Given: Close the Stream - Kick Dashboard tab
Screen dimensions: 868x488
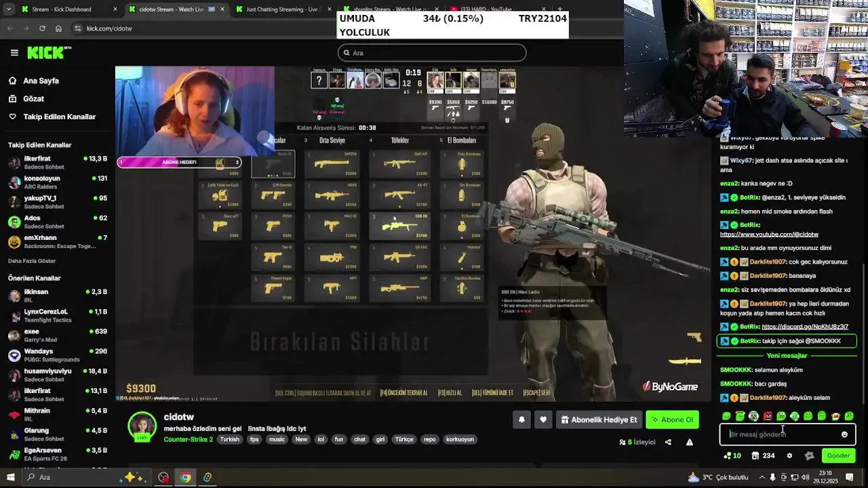Looking at the screenshot, I should click(115, 9).
